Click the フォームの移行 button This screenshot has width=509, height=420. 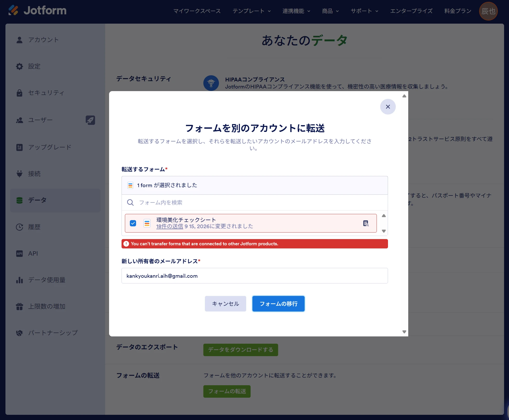click(278, 304)
